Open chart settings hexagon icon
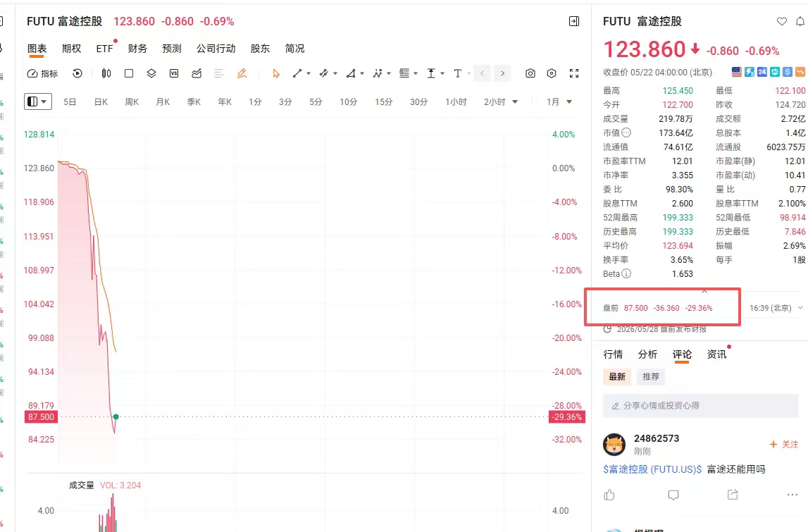The width and height of the screenshot is (808, 532). point(552,74)
